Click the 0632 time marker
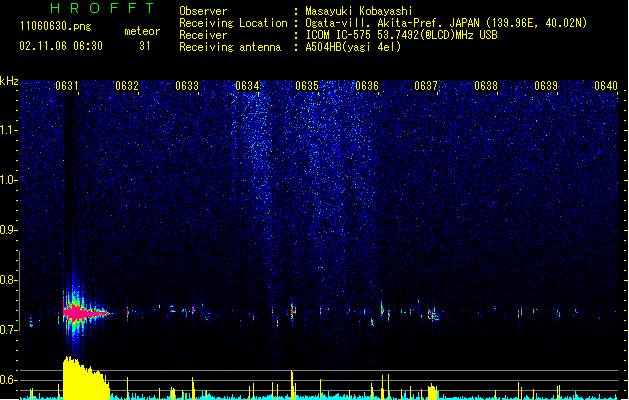 coord(127,86)
